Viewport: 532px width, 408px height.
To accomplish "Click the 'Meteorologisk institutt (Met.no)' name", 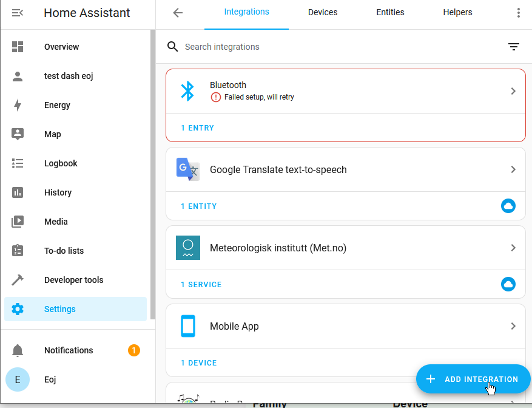I will point(278,248).
